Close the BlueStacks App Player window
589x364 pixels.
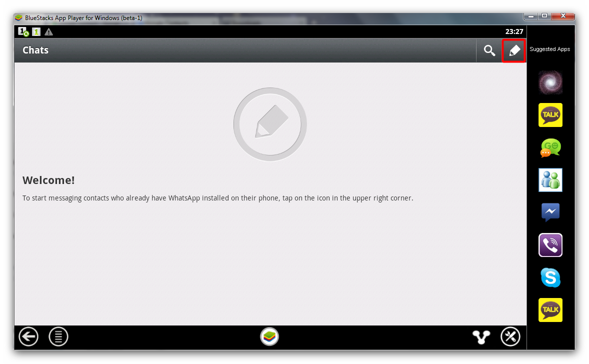point(563,16)
